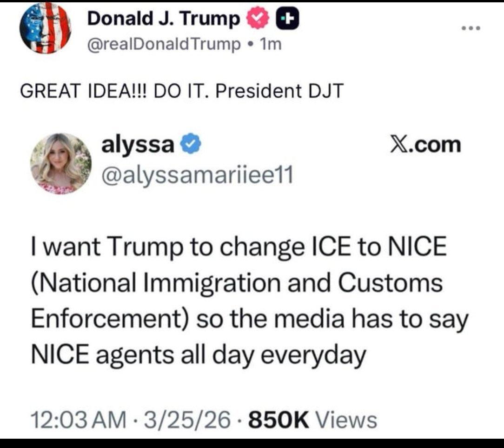Click the alyssa display name
The width and height of the screenshot is (504, 448).
(x=138, y=144)
